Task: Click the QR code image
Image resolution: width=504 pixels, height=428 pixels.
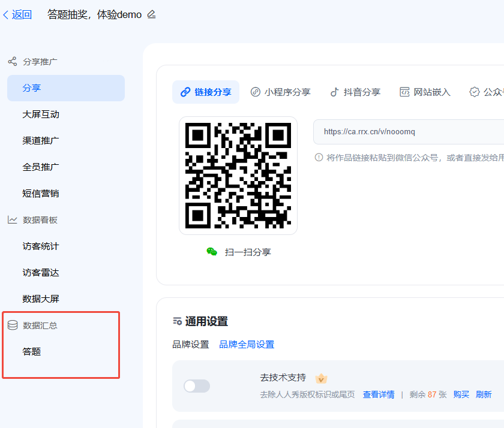Action: click(x=238, y=176)
